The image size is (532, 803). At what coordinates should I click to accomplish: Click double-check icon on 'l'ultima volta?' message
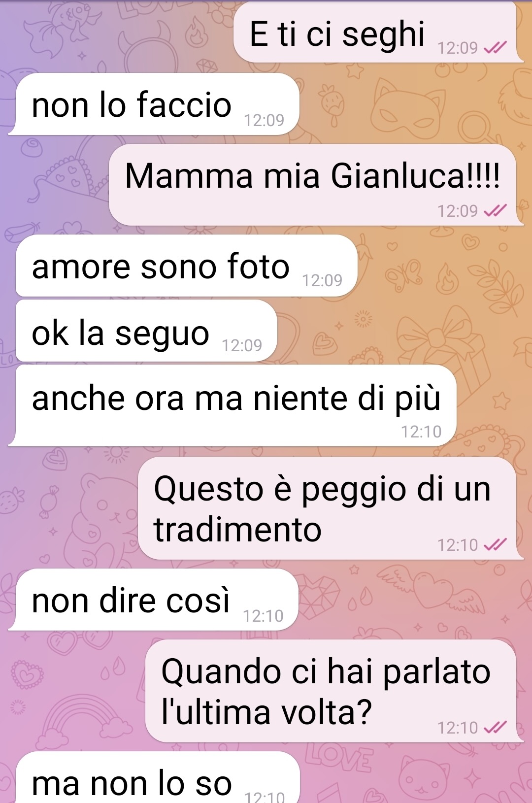pyautogui.click(x=495, y=728)
